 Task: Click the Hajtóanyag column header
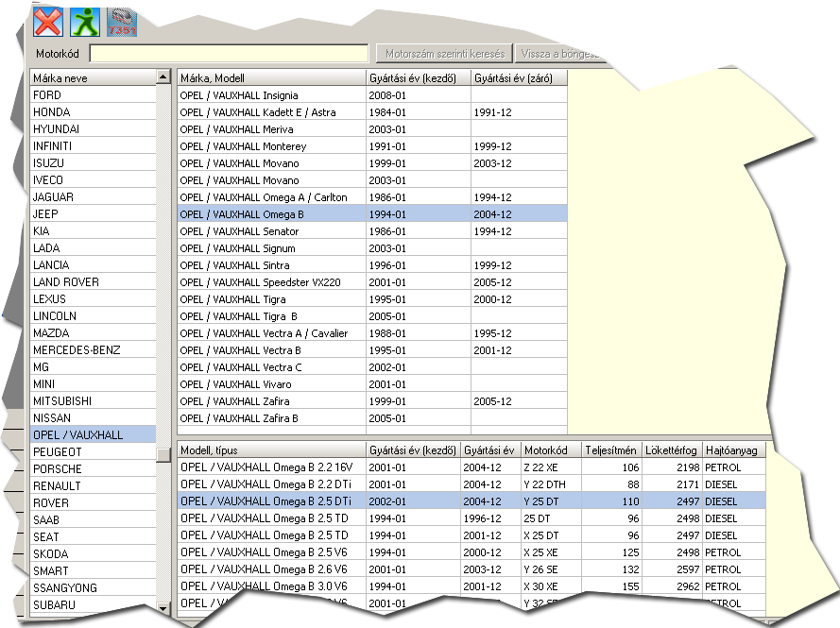tap(732, 450)
